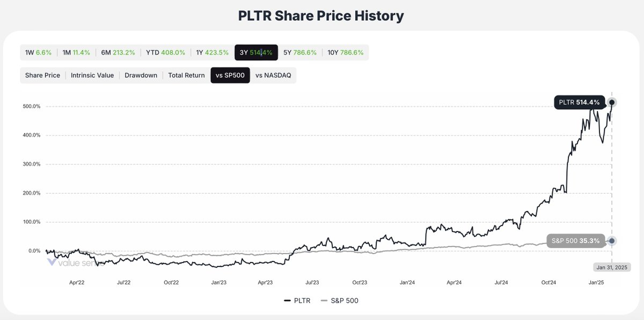Click the S&P 500 endpoint marker dot

(612, 241)
